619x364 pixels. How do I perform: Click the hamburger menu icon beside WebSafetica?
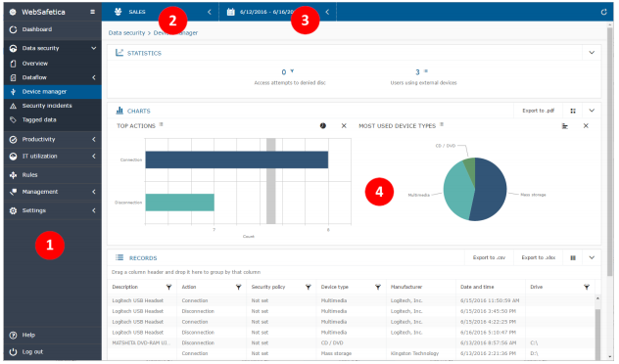[92, 12]
